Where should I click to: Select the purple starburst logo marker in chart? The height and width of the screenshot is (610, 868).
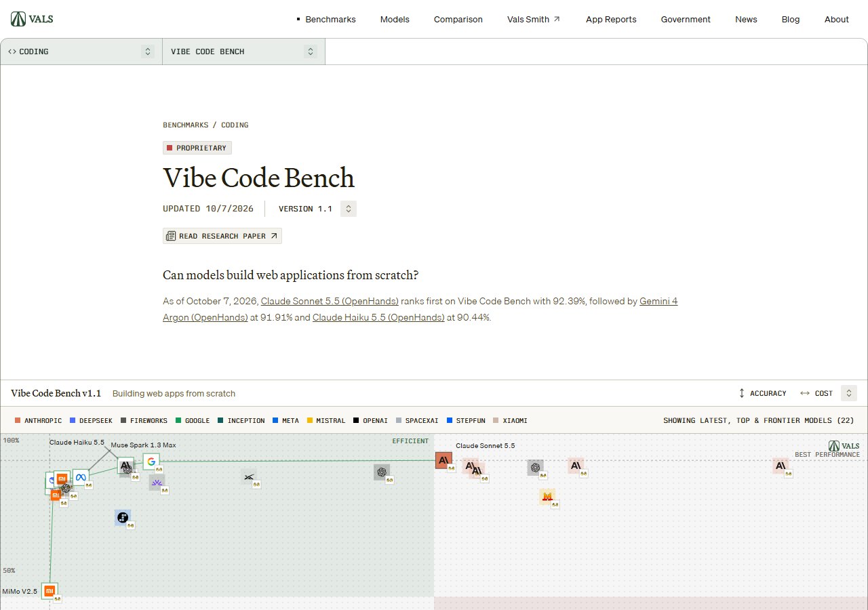[x=157, y=482]
